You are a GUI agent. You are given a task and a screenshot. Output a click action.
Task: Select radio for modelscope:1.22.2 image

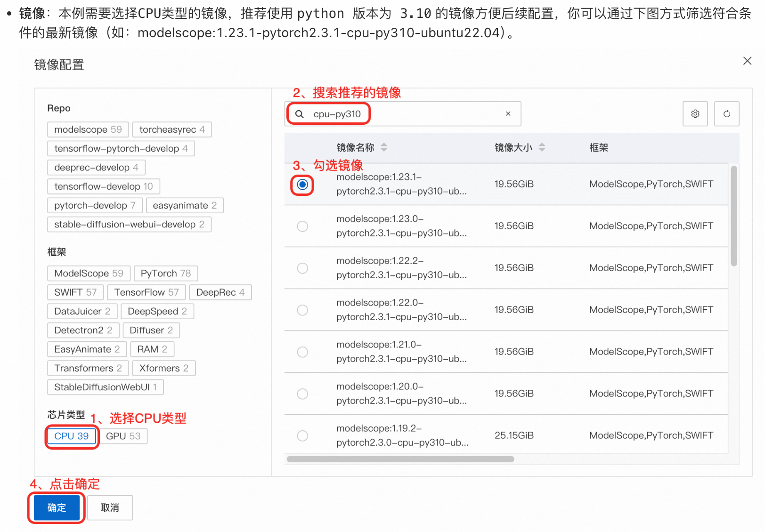302,268
